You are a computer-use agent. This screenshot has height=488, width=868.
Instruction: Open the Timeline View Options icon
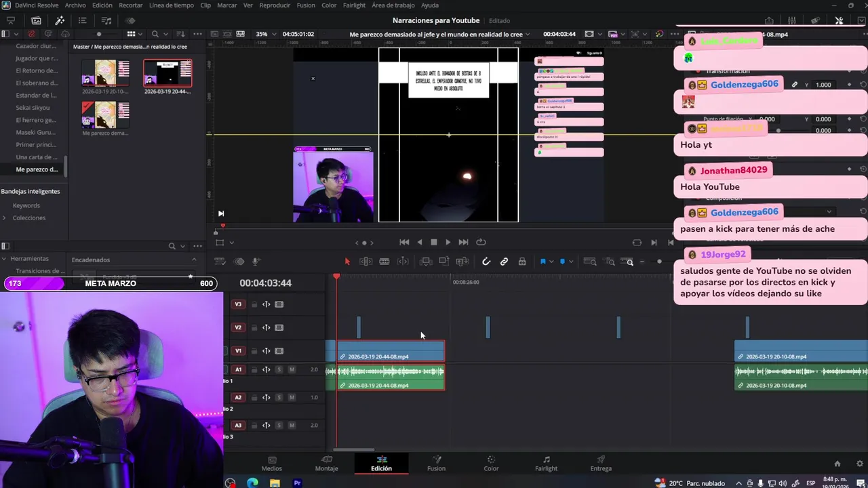220,262
